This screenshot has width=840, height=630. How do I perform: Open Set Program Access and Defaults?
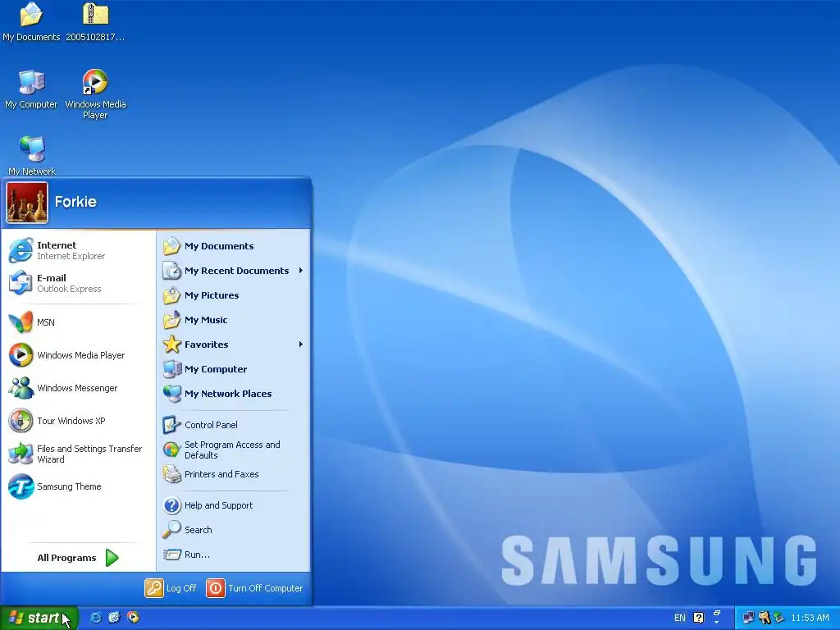click(x=234, y=450)
